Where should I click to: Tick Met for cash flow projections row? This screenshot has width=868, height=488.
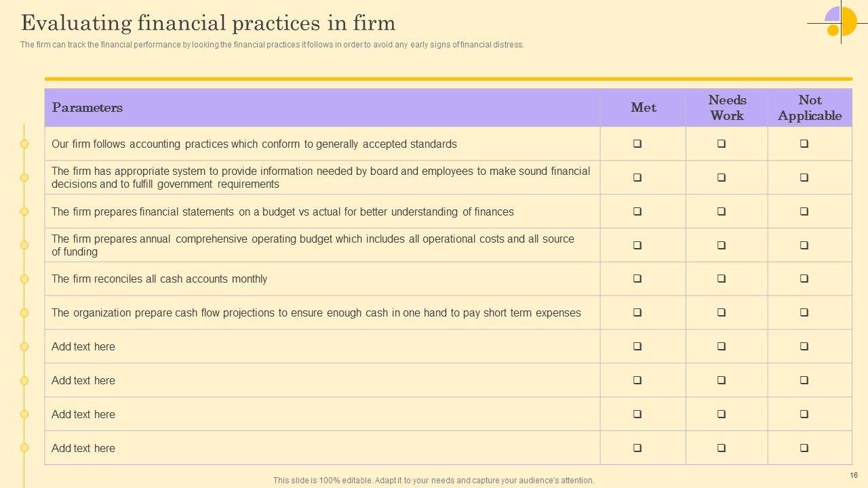pos(637,312)
